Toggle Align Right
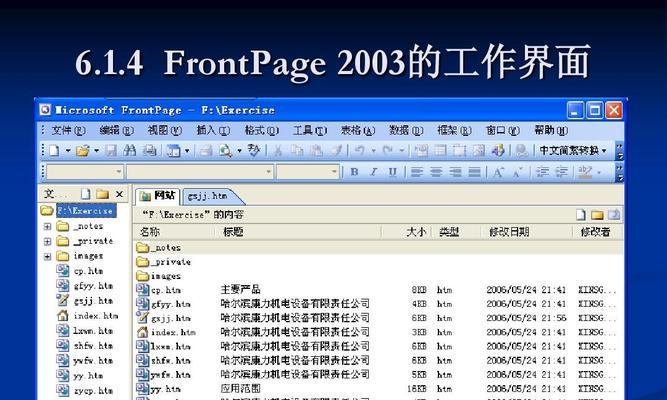Viewport: 667px width, 400px height. pos(455,172)
